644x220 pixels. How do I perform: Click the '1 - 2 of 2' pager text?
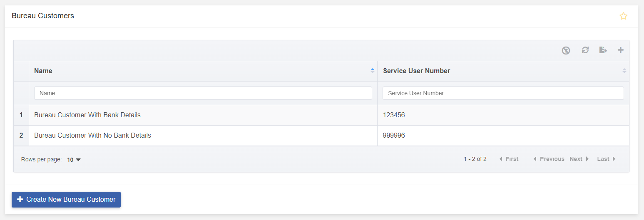475,159
